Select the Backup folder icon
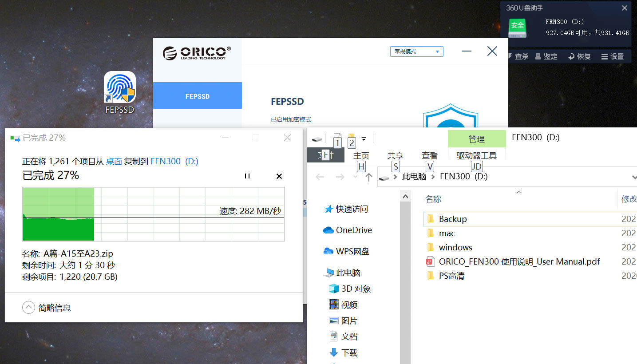The width and height of the screenshot is (637, 364). 430,219
